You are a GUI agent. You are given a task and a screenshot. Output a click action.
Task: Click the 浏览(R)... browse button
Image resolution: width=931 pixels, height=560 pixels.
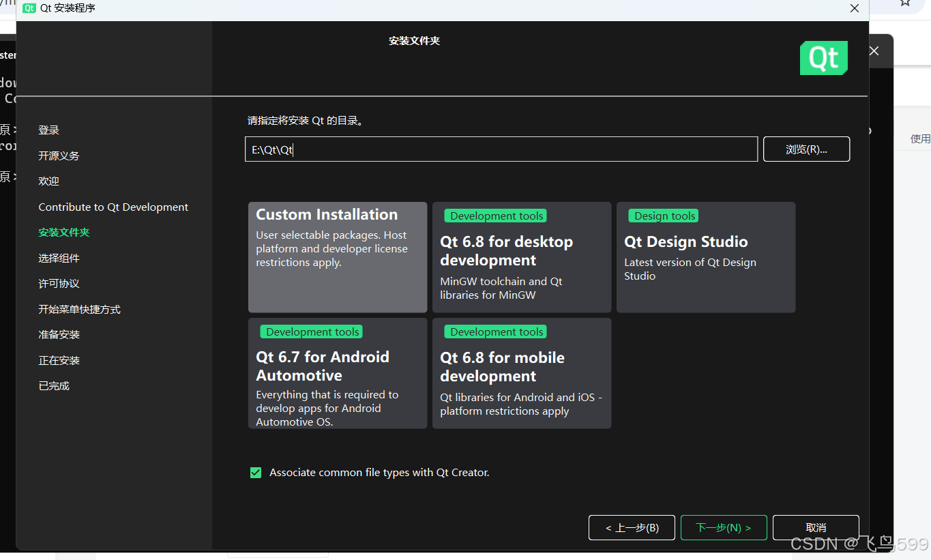[x=806, y=149]
